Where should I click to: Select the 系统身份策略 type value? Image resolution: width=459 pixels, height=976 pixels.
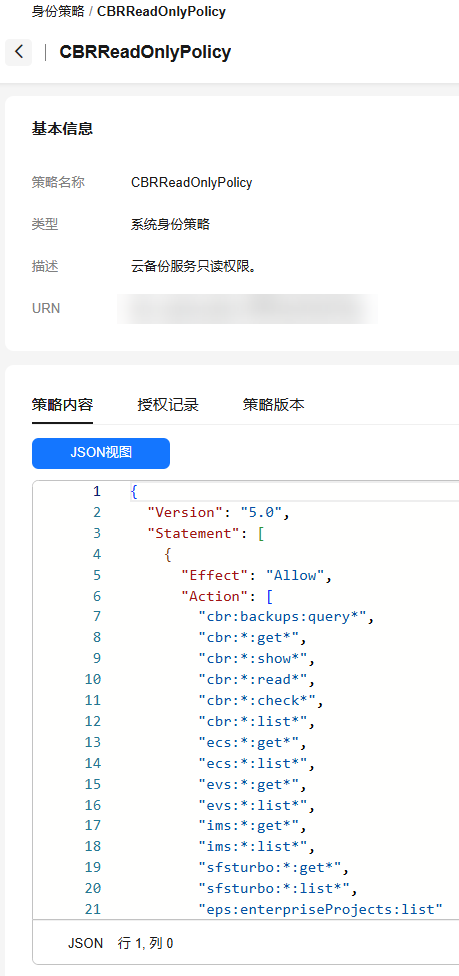pyautogui.click(x=170, y=225)
